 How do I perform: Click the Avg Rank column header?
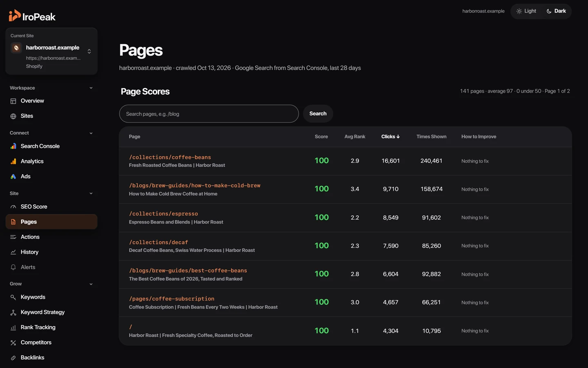point(355,137)
